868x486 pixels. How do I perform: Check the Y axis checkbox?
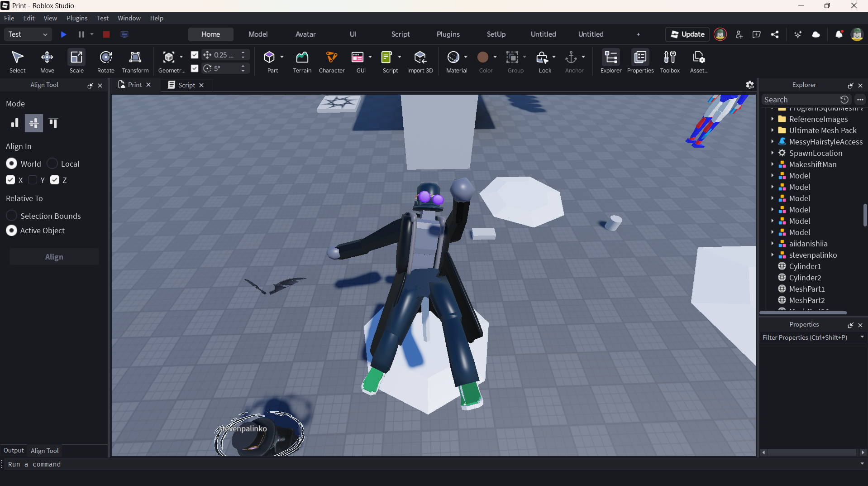[33, 180]
